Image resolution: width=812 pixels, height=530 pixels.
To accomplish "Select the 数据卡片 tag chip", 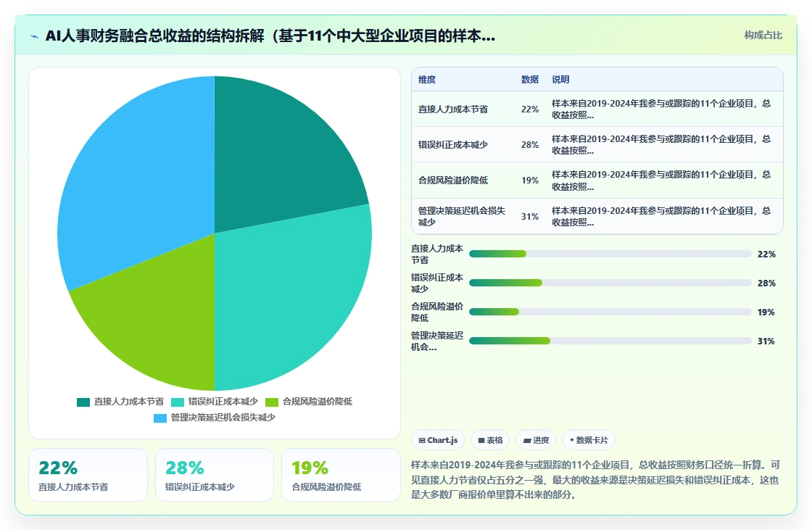I will pos(588,440).
